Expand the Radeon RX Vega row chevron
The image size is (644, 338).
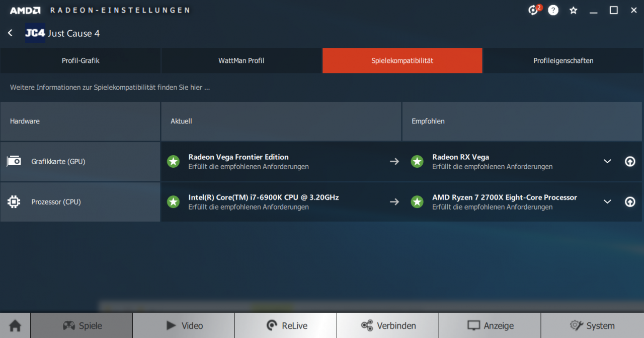pos(607,161)
